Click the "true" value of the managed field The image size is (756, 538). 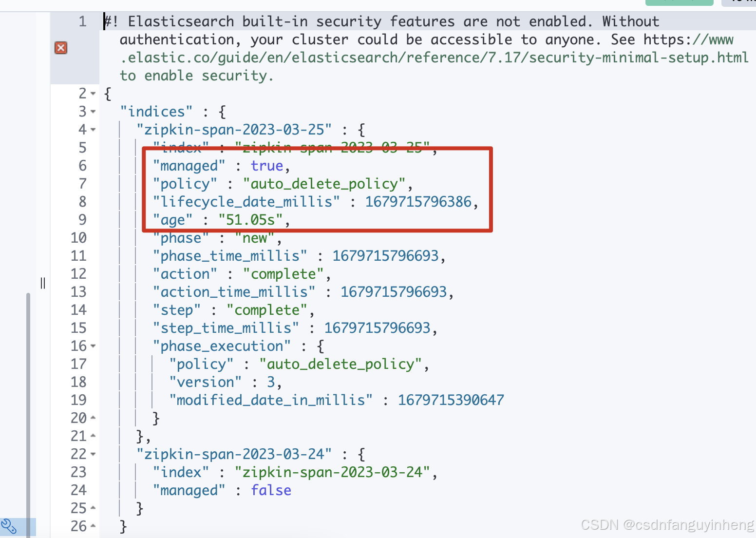point(266,166)
